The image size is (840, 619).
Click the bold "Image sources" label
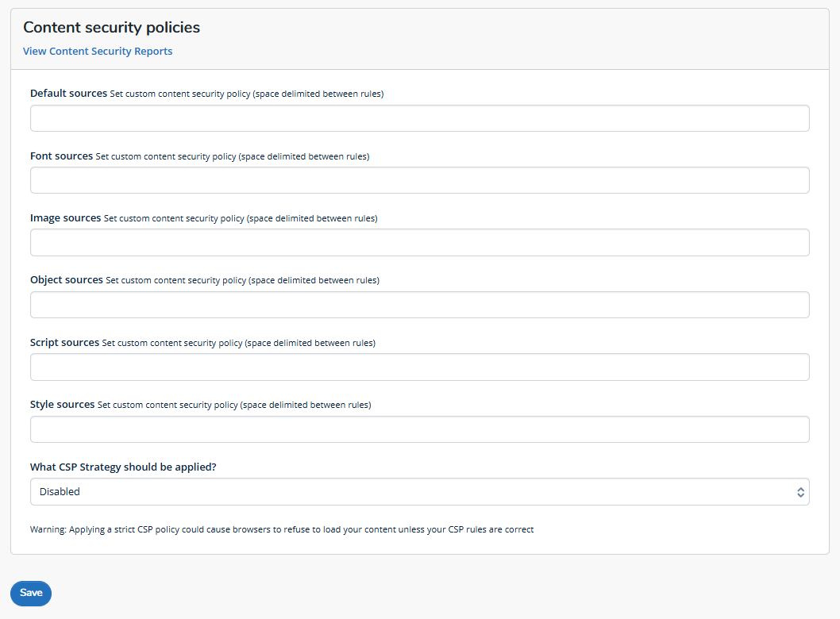65,218
